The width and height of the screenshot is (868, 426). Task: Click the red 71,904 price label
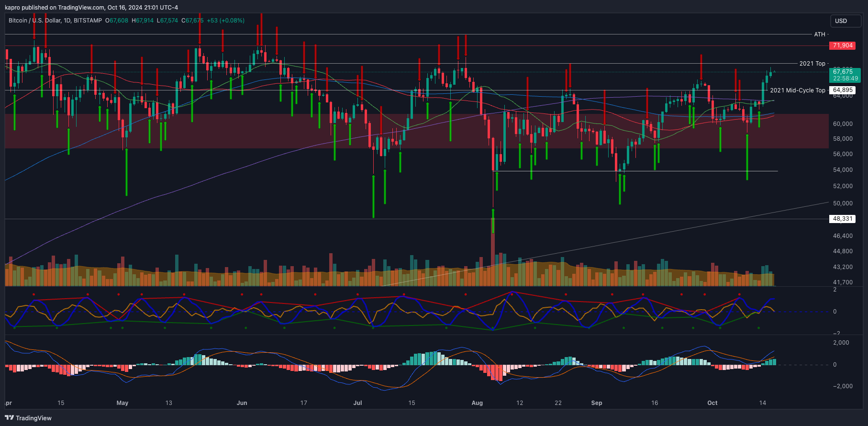point(843,45)
